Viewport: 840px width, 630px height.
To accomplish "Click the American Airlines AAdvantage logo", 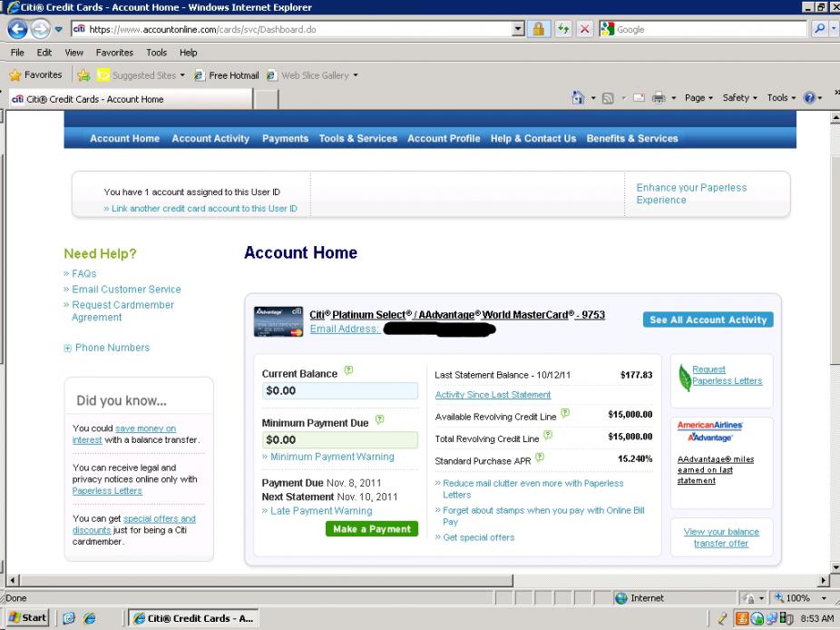I will tap(710, 430).
